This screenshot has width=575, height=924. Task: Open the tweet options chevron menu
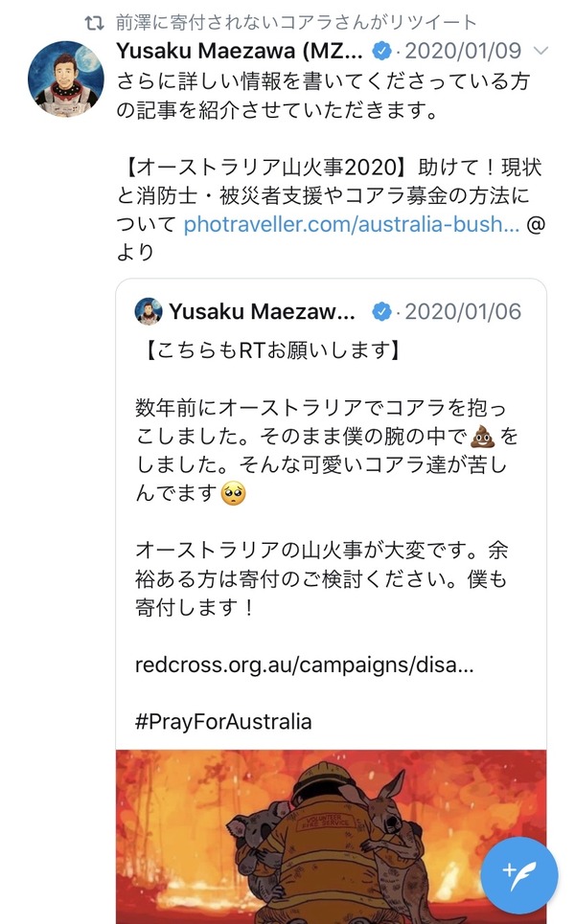[x=540, y=51]
